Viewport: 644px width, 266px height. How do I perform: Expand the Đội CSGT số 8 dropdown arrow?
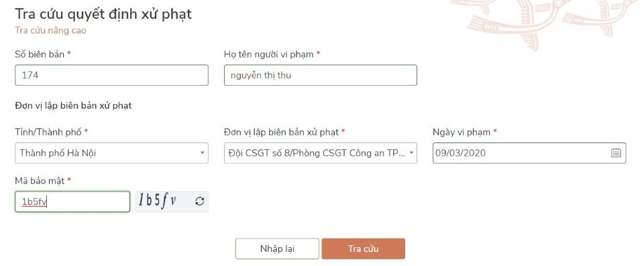pos(411,153)
